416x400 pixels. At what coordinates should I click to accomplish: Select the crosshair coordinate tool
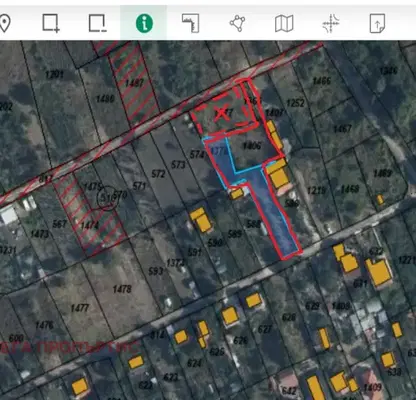click(331, 23)
